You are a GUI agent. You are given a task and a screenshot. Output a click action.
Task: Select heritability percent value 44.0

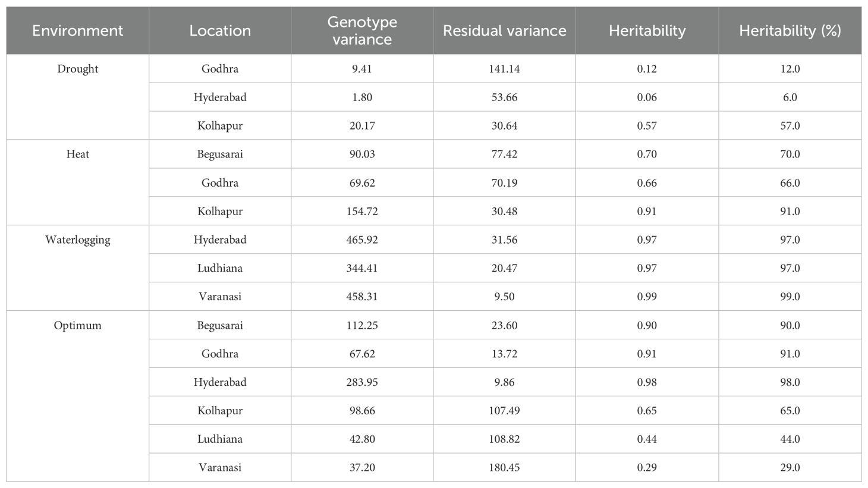click(x=790, y=439)
